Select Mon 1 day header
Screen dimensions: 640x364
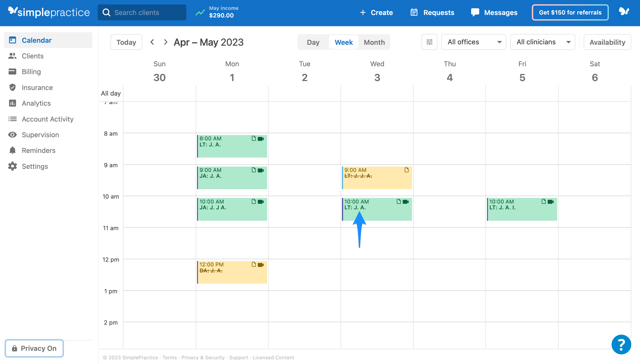point(232,71)
